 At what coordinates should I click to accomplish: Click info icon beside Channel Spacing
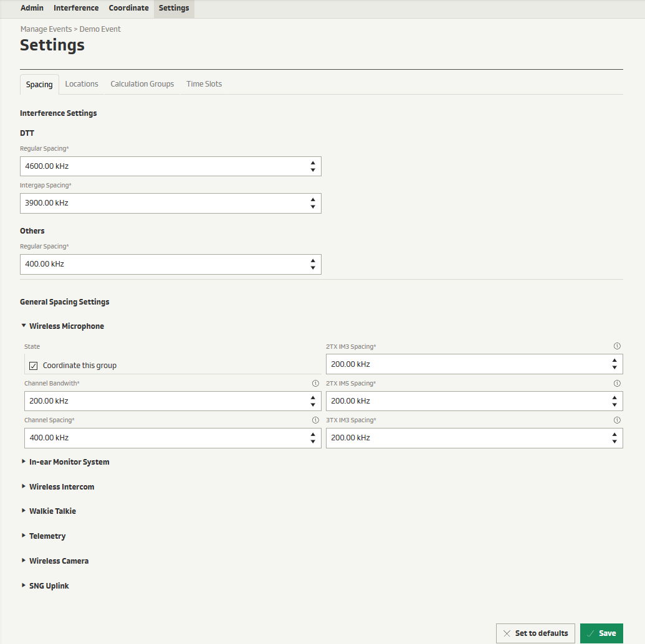[315, 420]
